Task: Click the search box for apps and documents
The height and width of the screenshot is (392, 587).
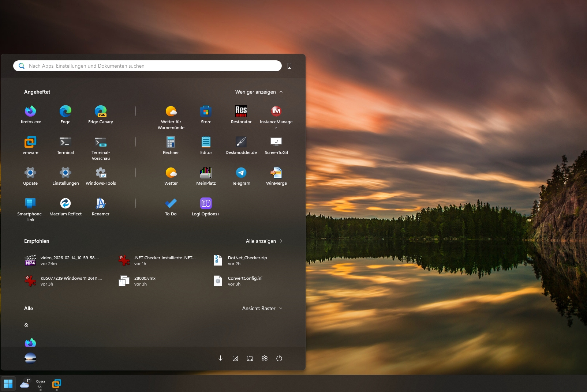Action: click(x=154, y=66)
